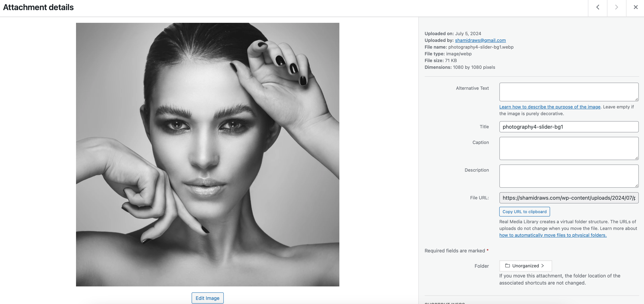Open the Unorganized folder selector
The width and height of the screenshot is (644, 304).
525,266
